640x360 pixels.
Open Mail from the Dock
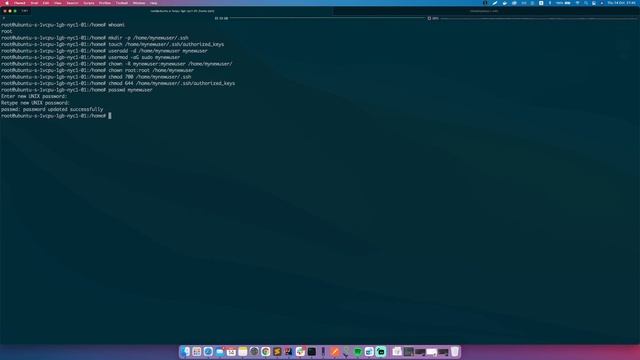point(220,351)
